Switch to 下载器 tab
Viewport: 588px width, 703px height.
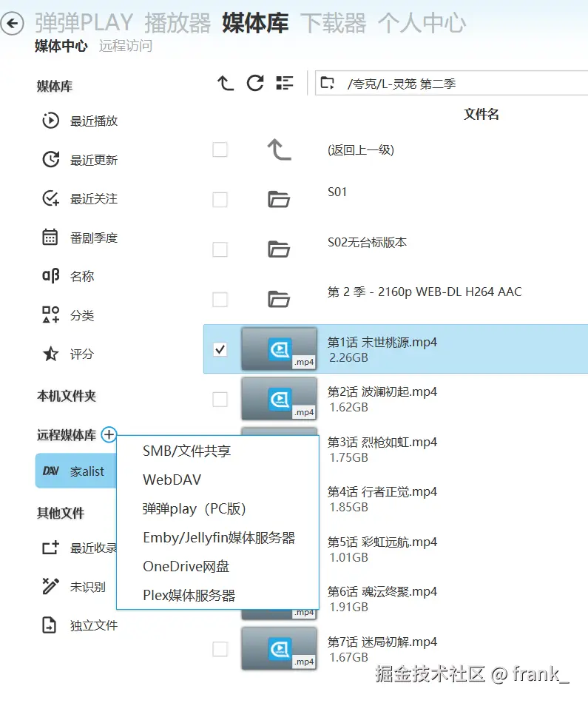click(x=334, y=23)
